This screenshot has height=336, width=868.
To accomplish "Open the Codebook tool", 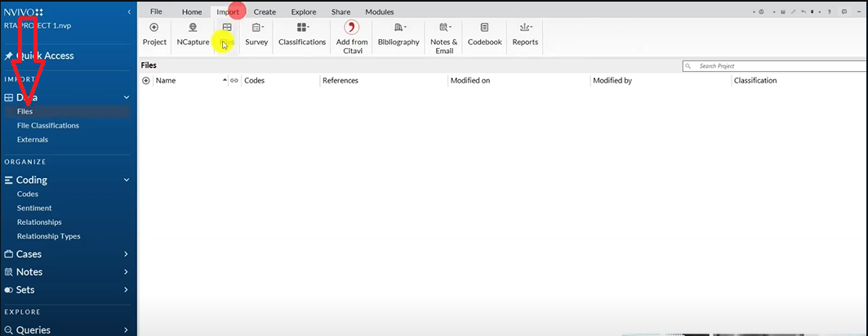I will point(484,29).
